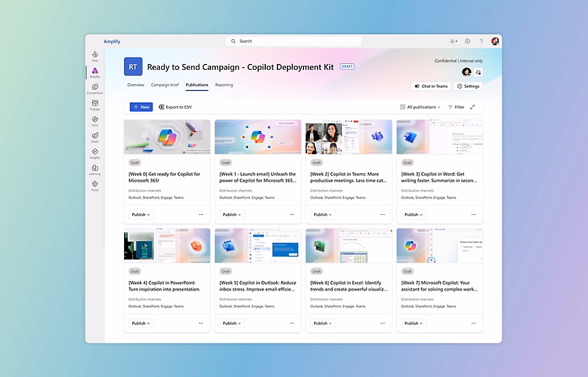Open the Filter button
The height and width of the screenshot is (377, 588).
pos(456,107)
